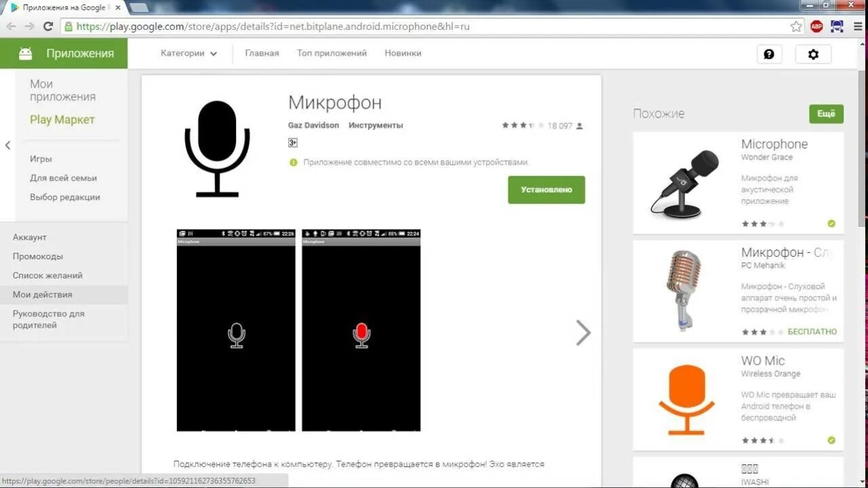Click the extension icon beside ABP
The image size is (868, 488).
[837, 26]
